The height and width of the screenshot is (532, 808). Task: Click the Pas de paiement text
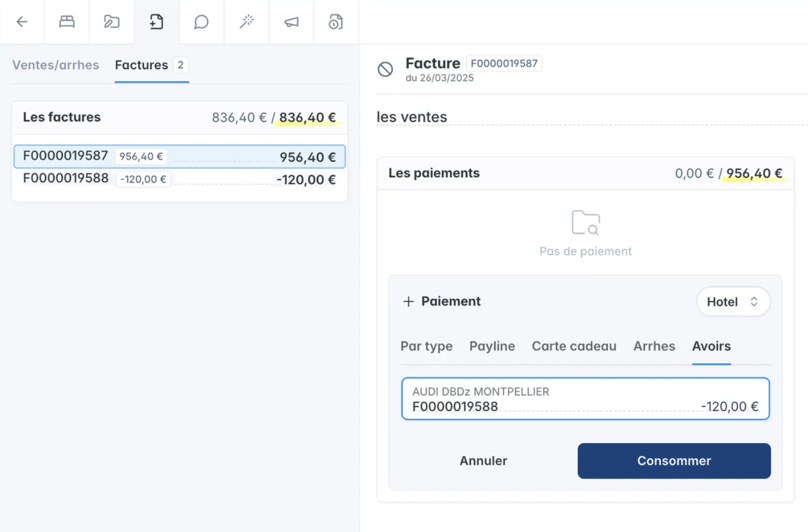[x=586, y=252]
